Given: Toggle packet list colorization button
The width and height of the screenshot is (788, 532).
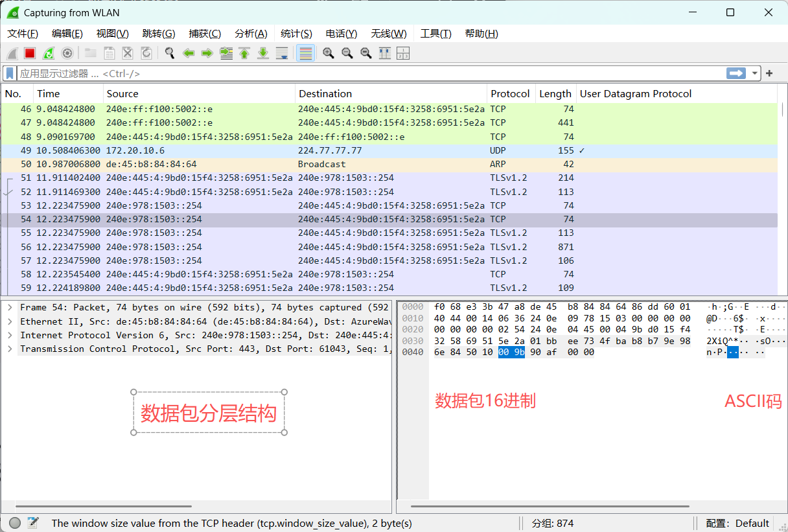Looking at the screenshot, I should (x=306, y=53).
